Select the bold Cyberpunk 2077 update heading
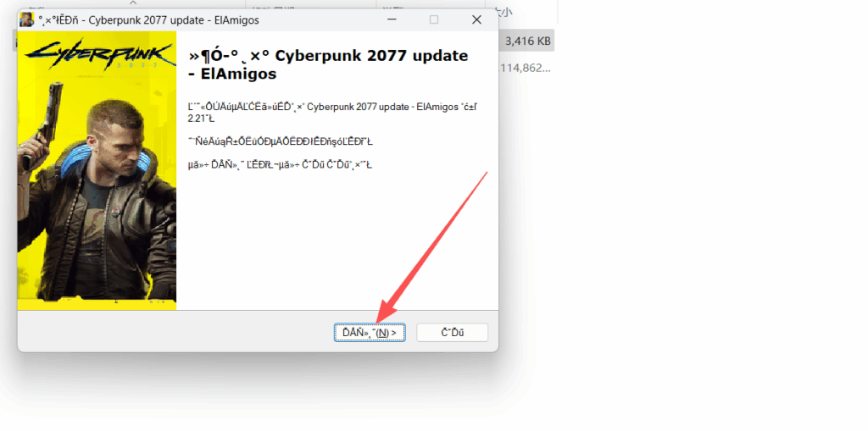 click(x=328, y=64)
